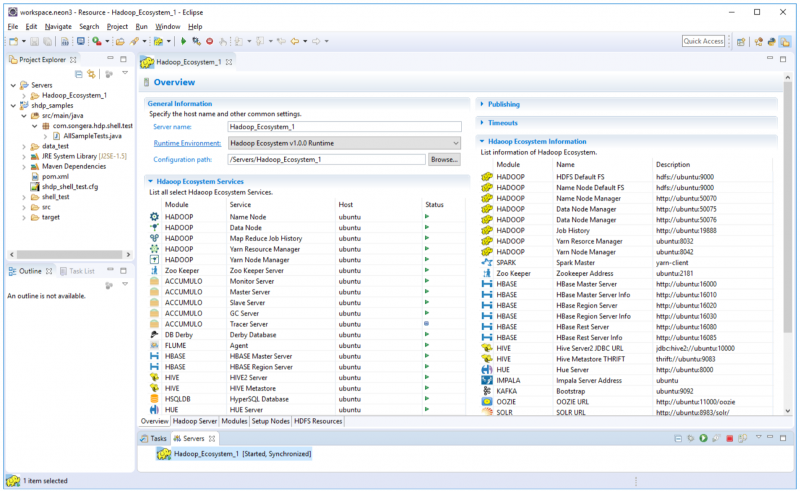Expand the Timeouts section

[502, 122]
